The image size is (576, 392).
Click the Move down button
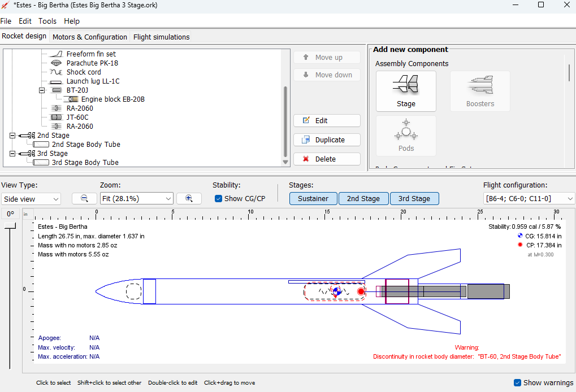tap(326, 75)
